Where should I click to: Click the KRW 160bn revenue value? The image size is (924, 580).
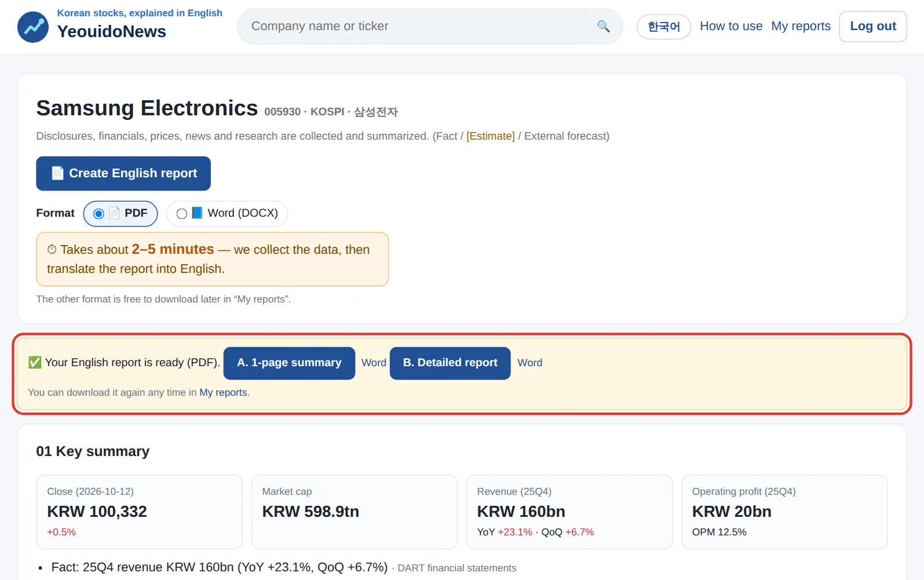click(x=521, y=512)
